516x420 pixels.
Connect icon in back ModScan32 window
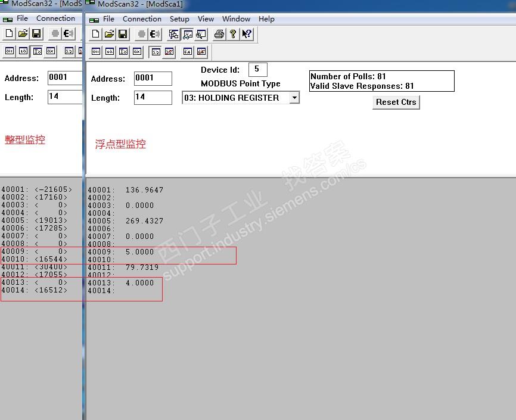pyautogui.click(x=55, y=33)
